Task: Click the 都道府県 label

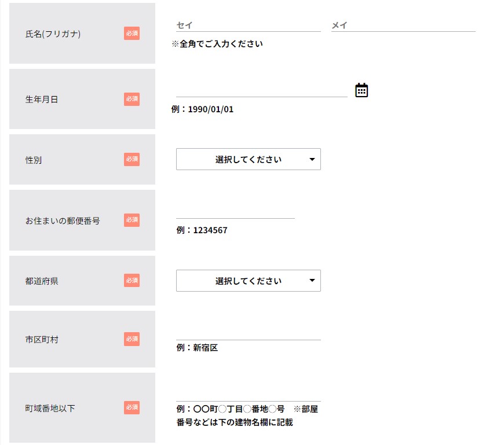Action: [x=42, y=281]
